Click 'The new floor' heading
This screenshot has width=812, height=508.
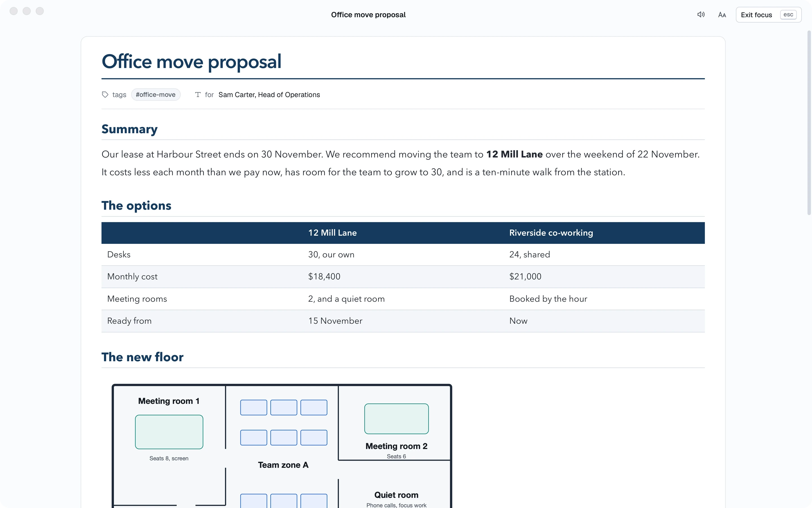pos(142,357)
